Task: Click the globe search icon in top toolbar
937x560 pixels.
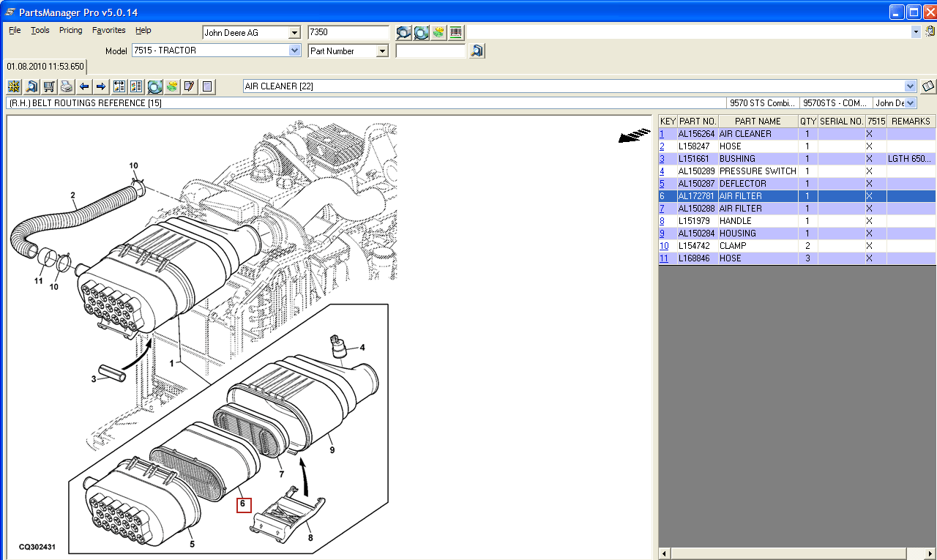Action: [421, 33]
